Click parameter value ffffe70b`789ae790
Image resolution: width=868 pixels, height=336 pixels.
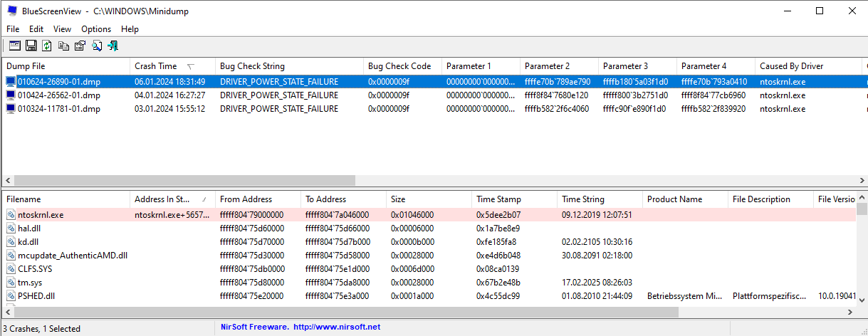558,82
